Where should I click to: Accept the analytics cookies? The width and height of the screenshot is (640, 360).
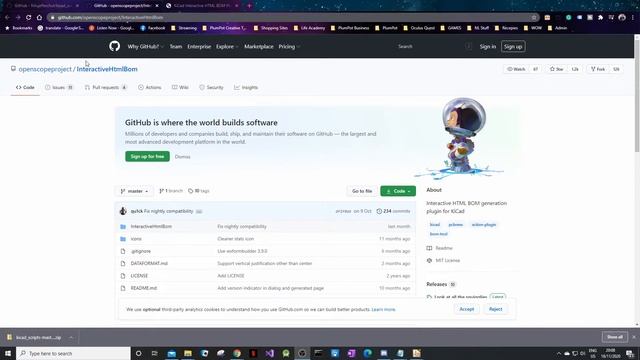tap(467, 309)
